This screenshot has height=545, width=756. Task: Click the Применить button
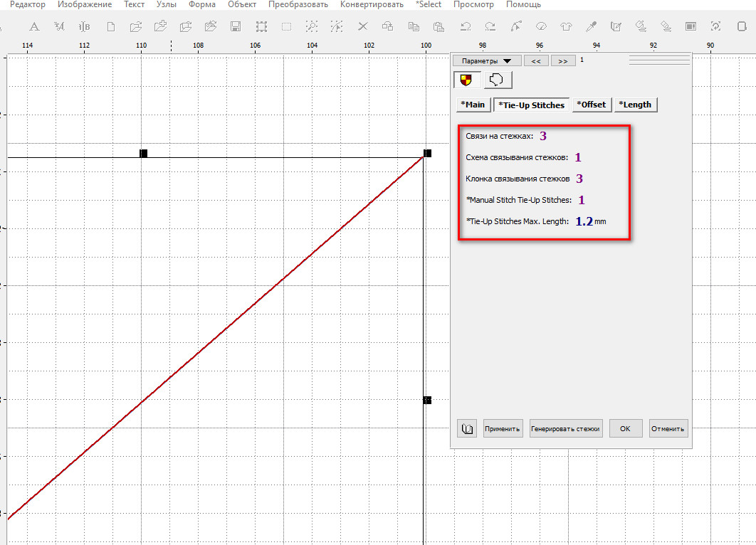coord(503,428)
